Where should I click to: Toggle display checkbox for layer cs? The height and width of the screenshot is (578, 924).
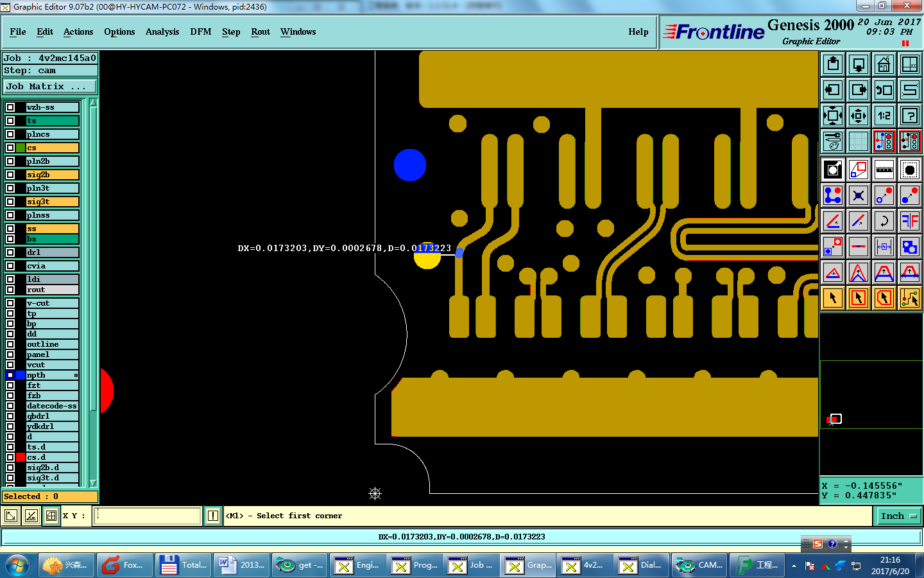[10, 148]
